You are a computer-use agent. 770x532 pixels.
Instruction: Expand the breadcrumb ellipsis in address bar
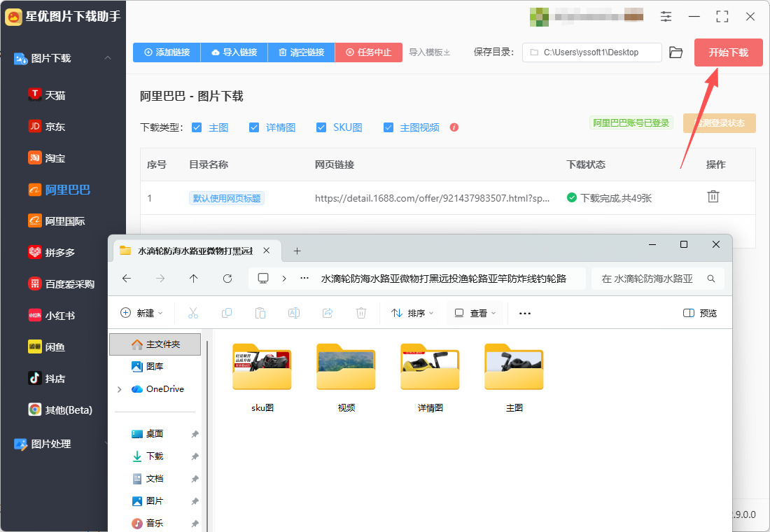coord(304,278)
